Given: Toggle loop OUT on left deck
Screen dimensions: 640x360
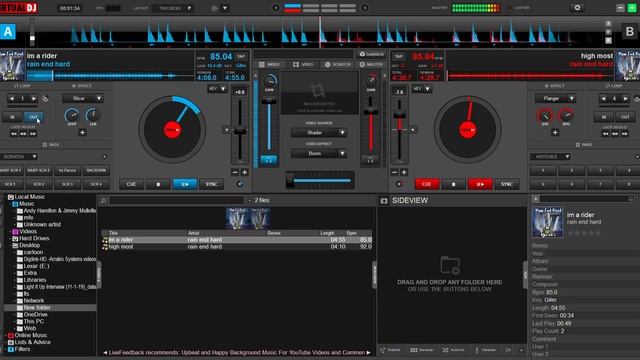Looking at the screenshot, I should (x=33, y=117).
